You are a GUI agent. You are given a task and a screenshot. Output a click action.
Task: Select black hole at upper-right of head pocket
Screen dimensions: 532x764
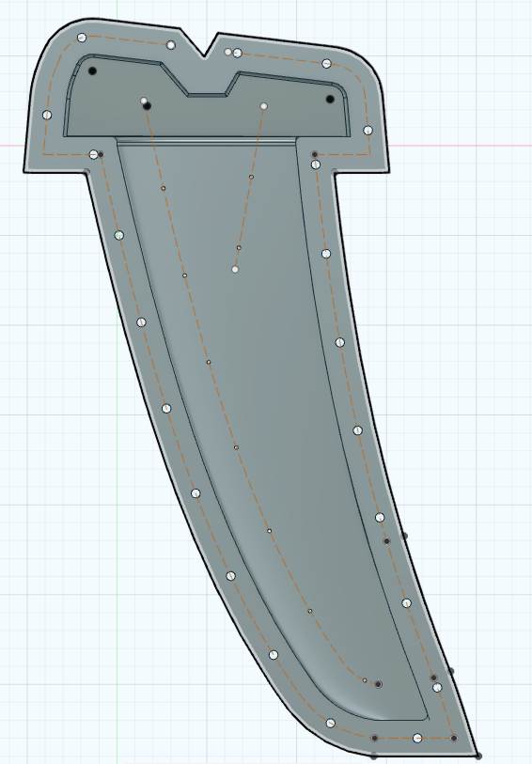point(330,100)
